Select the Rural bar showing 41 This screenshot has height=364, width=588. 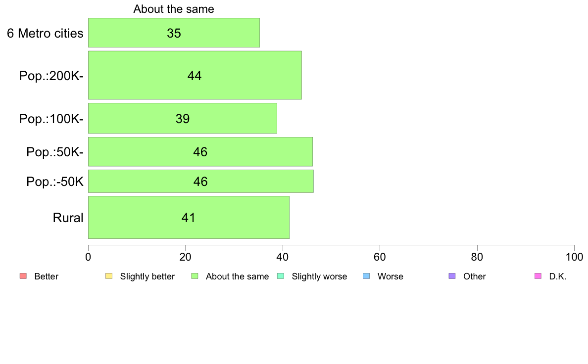tap(189, 218)
